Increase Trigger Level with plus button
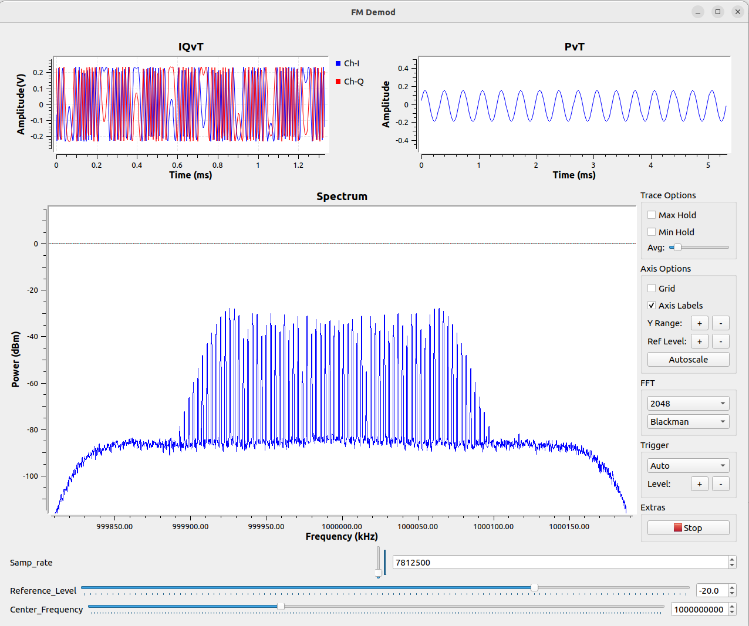 tap(700, 484)
